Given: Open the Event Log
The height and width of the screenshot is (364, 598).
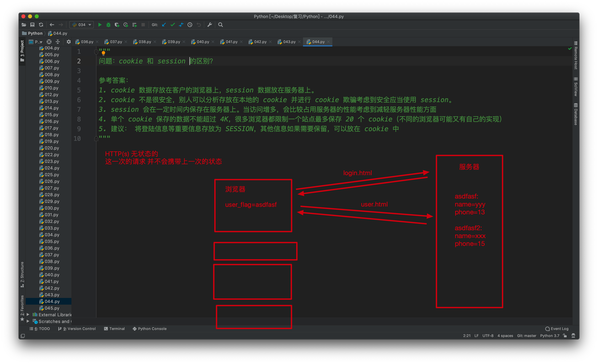Looking at the screenshot, I should click(x=557, y=329).
